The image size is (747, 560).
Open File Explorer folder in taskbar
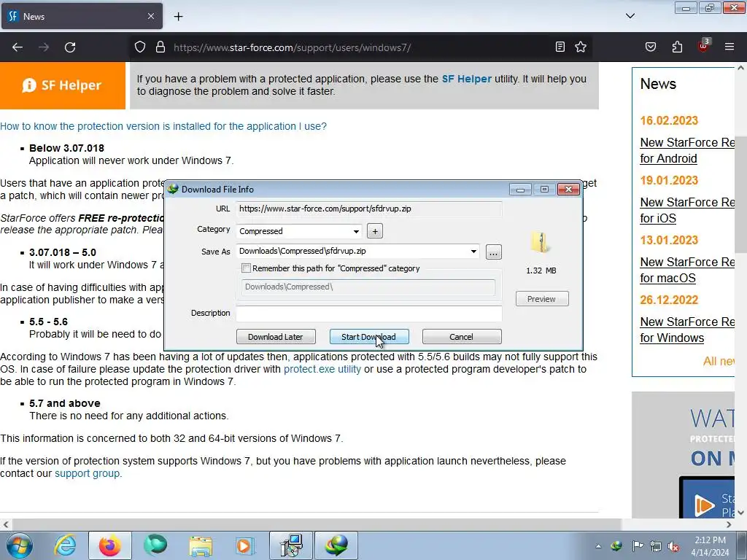[201, 545]
